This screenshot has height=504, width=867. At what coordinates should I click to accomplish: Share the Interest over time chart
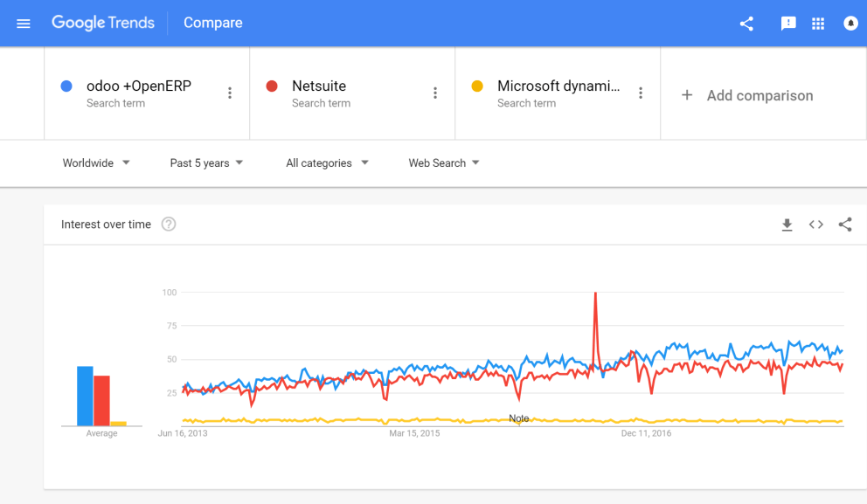click(845, 224)
